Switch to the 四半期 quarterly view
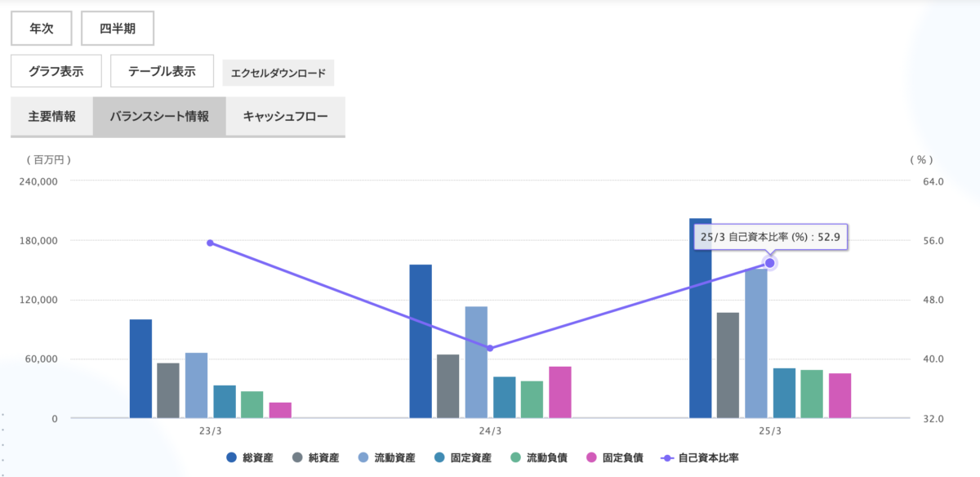The height and width of the screenshot is (477, 980). click(x=118, y=29)
